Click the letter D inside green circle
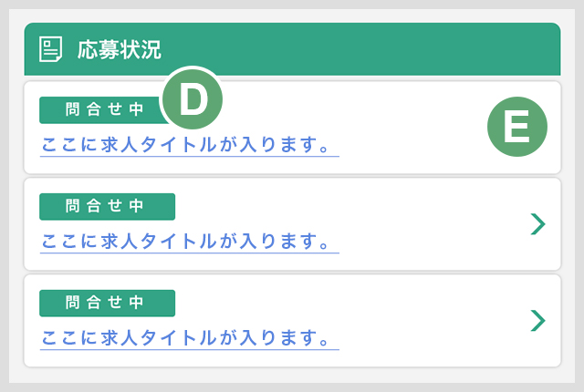Screen dimensions: 584x392 click(193, 99)
